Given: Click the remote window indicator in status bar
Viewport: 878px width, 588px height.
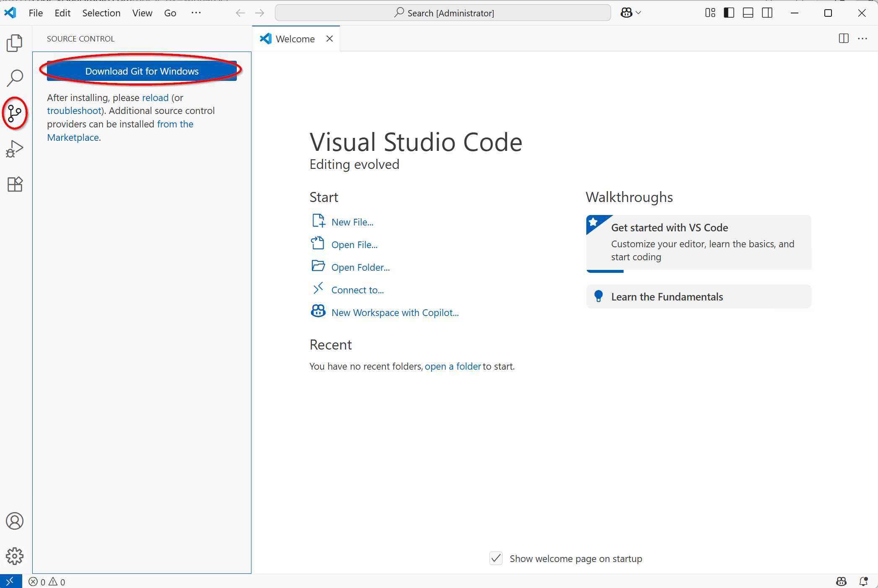Looking at the screenshot, I should pos(10,581).
